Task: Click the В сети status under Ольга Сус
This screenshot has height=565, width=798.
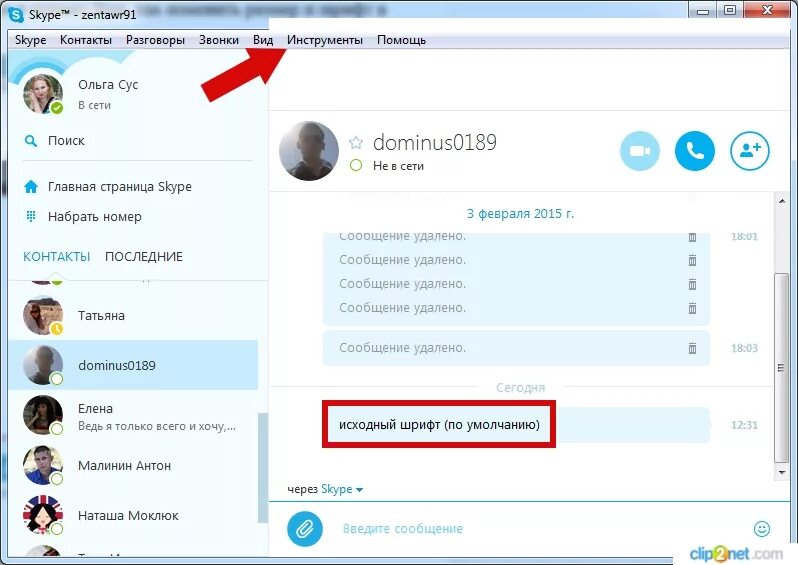Action: tap(95, 105)
